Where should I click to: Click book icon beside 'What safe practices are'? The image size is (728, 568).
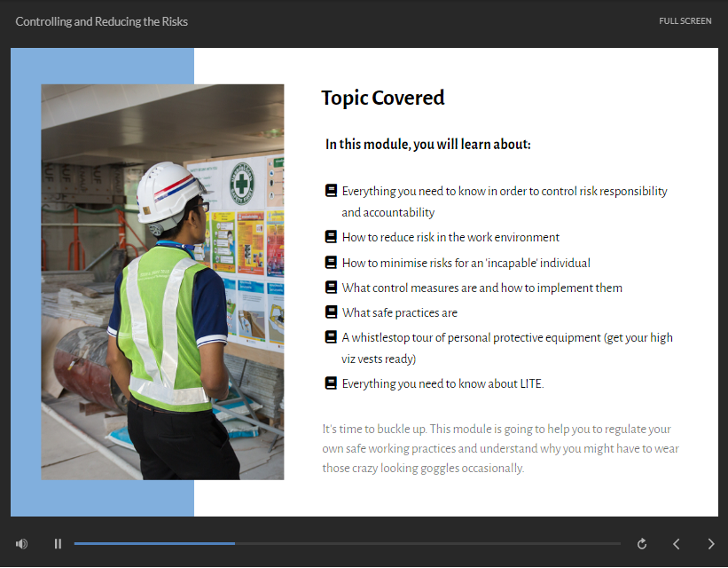[x=331, y=312]
